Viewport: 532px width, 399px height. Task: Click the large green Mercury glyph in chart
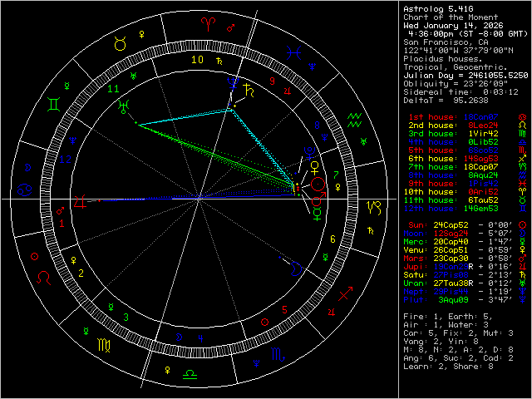coord(317,214)
